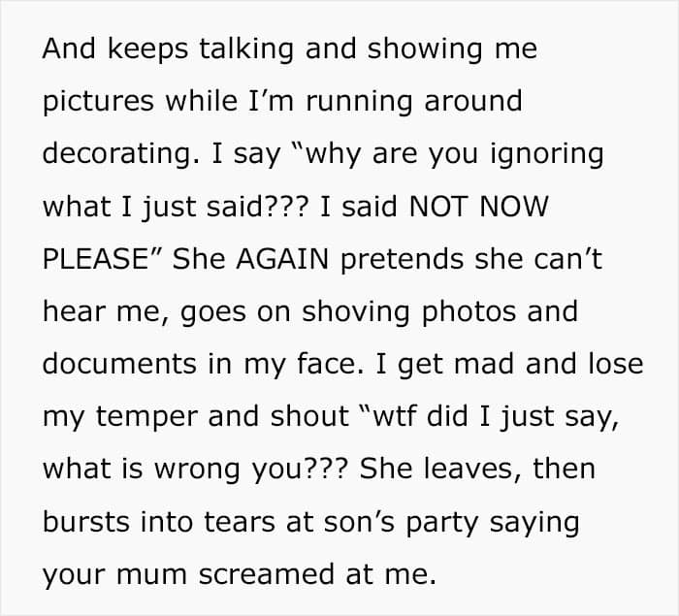Viewport: 679px width, 616px height.
Task: Click the words "why are you ignoring"
Action: (454, 154)
